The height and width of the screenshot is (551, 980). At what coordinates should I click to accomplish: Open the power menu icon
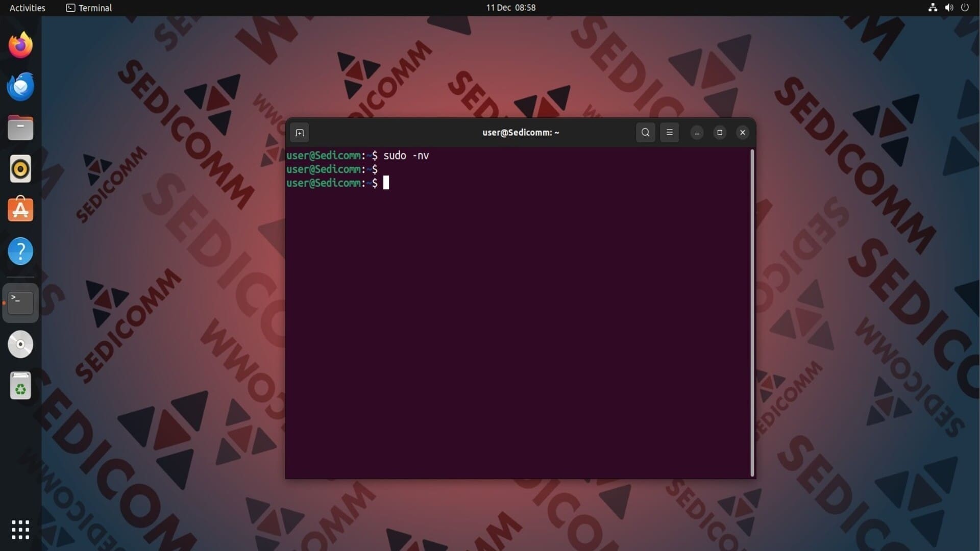coord(965,8)
